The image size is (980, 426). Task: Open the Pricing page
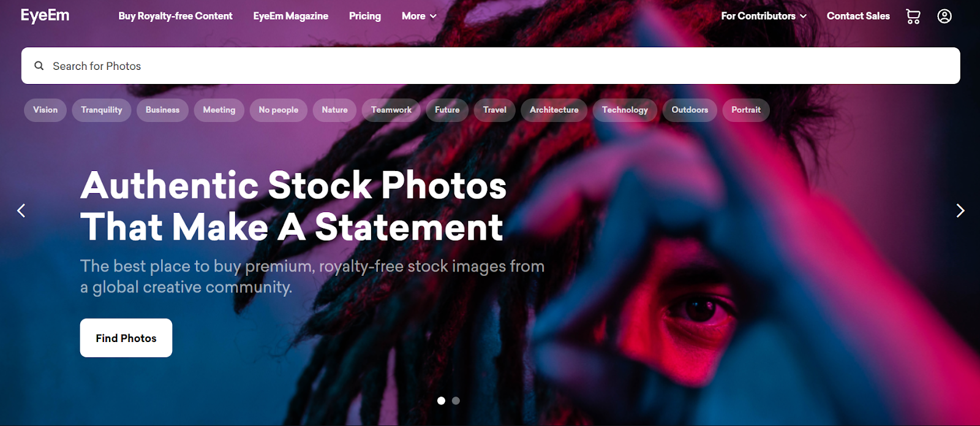click(x=365, y=16)
